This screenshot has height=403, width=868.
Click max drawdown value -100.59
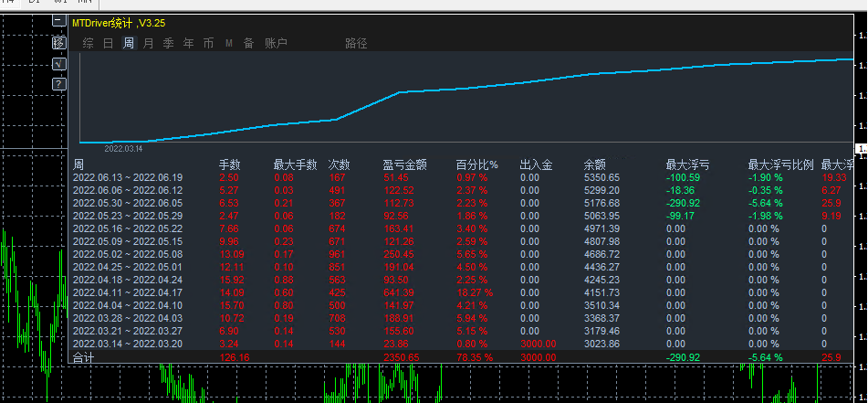(x=683, y=177)
